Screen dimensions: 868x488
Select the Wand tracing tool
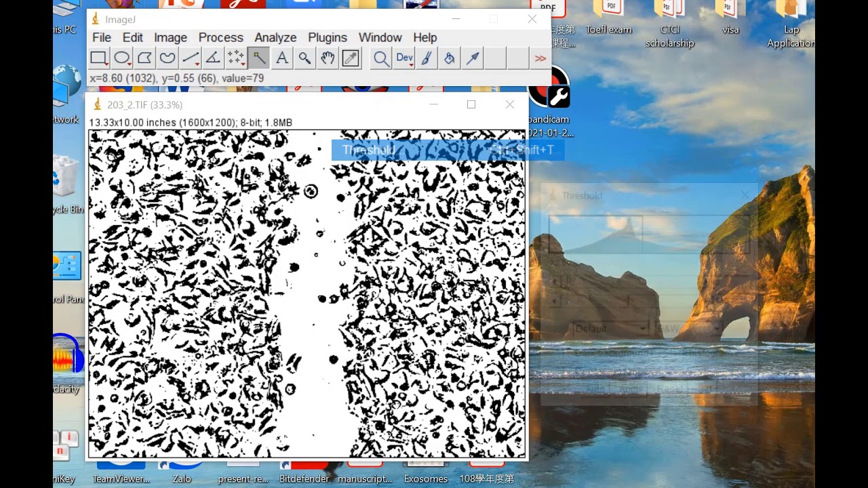(258, 58)
